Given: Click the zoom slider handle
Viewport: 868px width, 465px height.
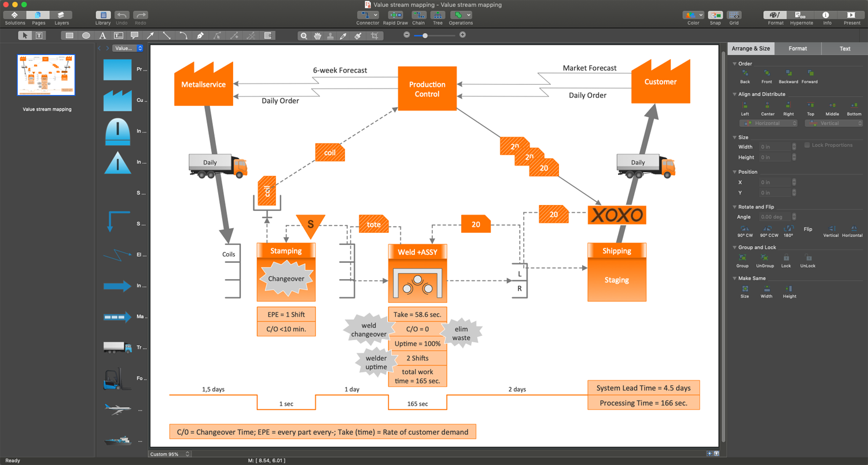Looking at the screenshot, I should [x=425, y=36].
